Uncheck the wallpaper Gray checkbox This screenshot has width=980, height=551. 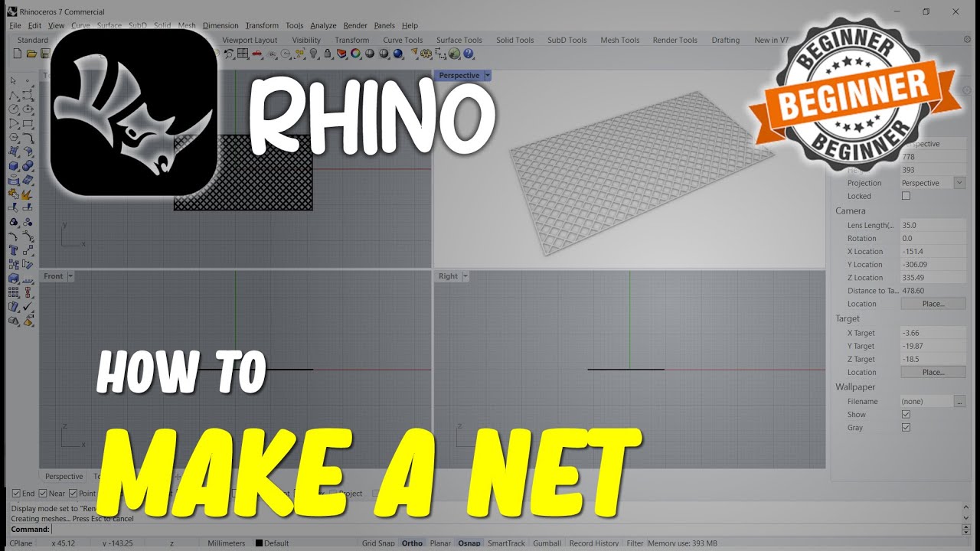pos(906,427)
